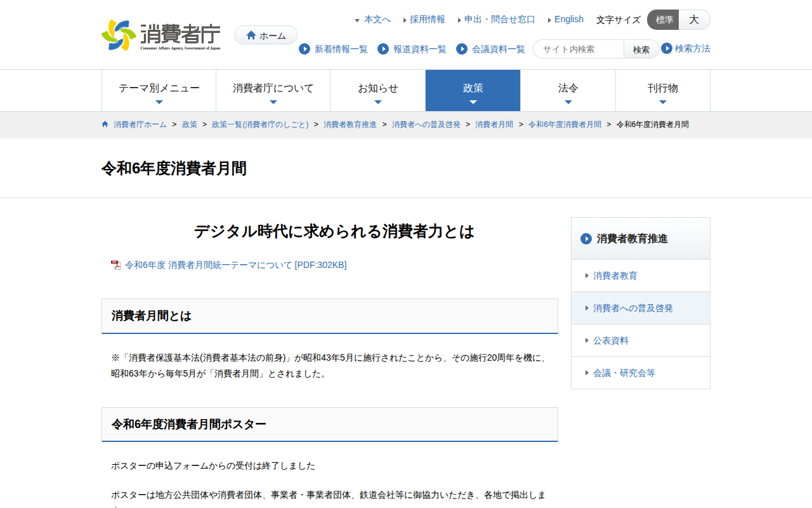Open 消費者教育推進 breadcrumb link
The height and width of the screenshot is (508, 812).
(x=350, y=124)
